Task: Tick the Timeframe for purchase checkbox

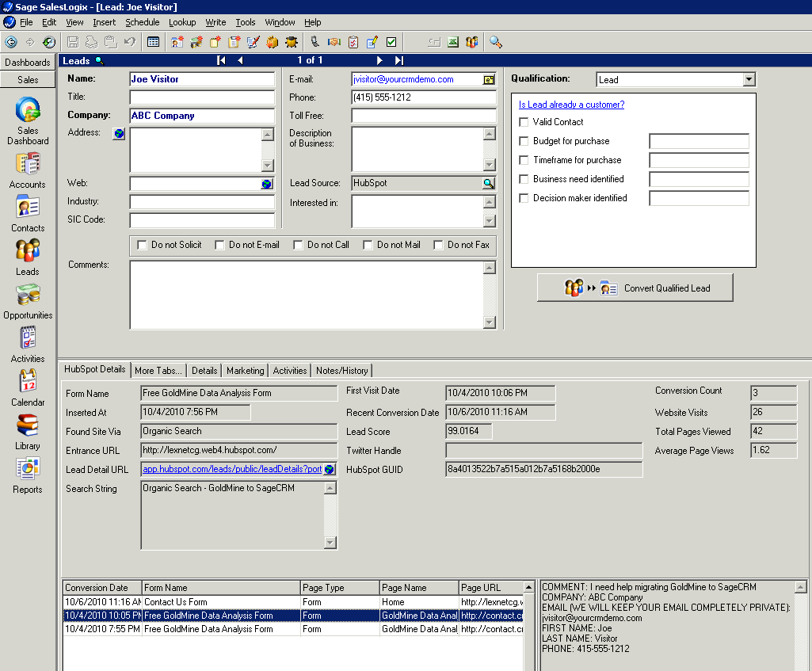Action: point(524,161)
